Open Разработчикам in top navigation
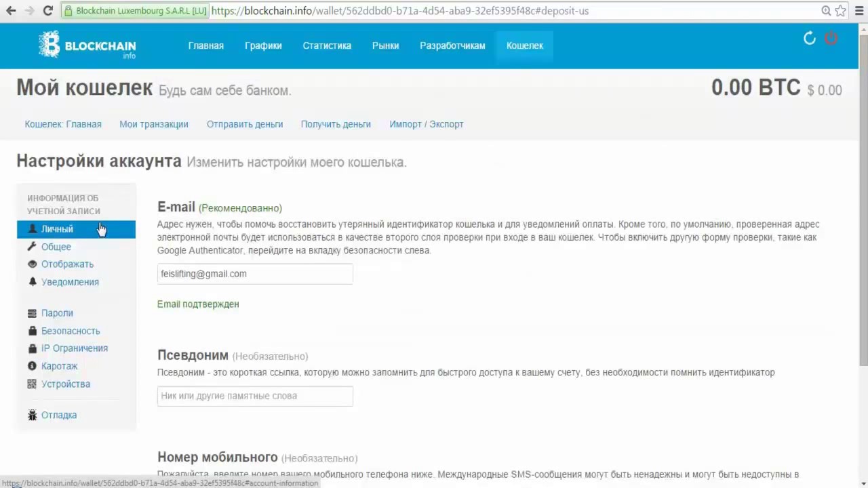The height and width of the screenshot is (488, 868). 452,45
